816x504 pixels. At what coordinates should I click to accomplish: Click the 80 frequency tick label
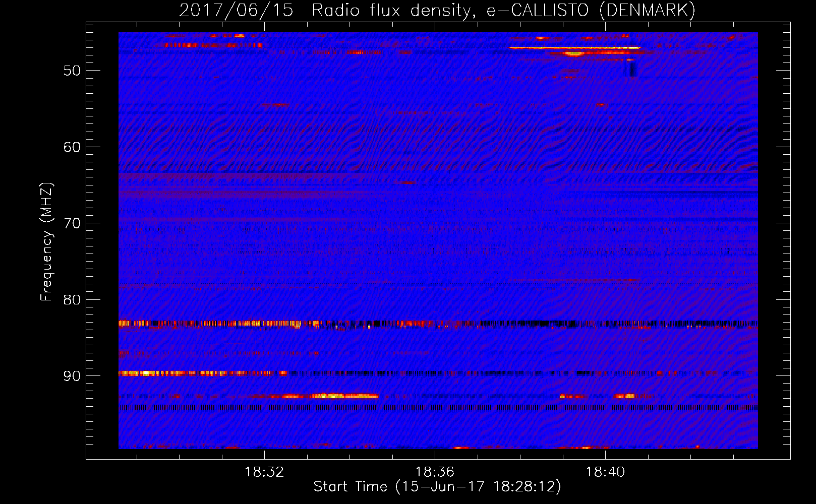click(x=72, y=300)
